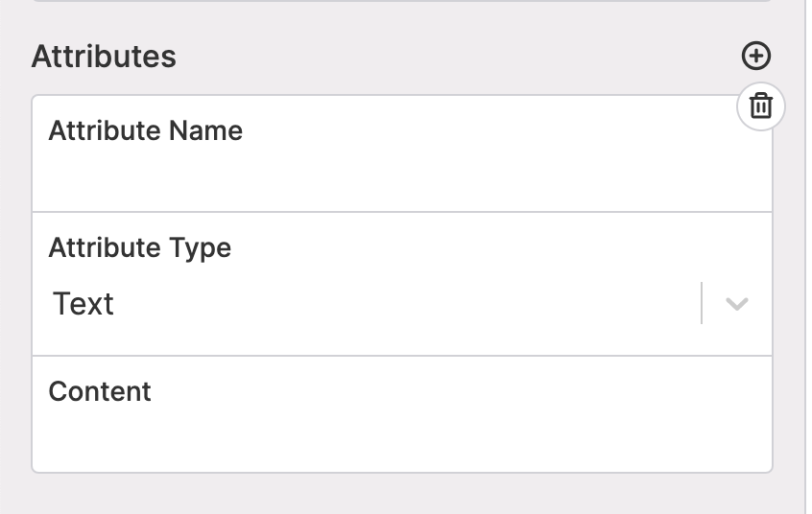
Task: Open the dropdown showing Text value
Action: (x=402, y=303)
